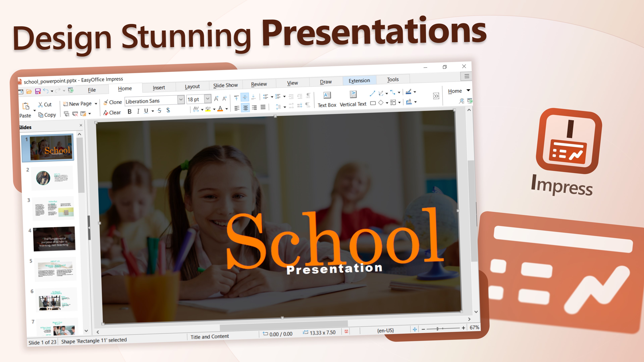This screenshot has height=362, width=644.
Task: Open the Slide Show tab
Action: point(225,85)
